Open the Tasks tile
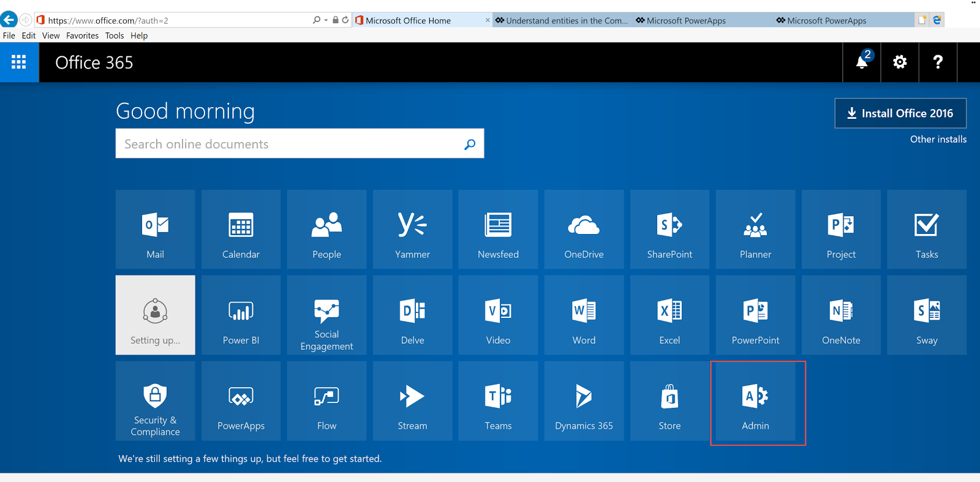This screenshot has height=482, width=980. click(927, 229)
